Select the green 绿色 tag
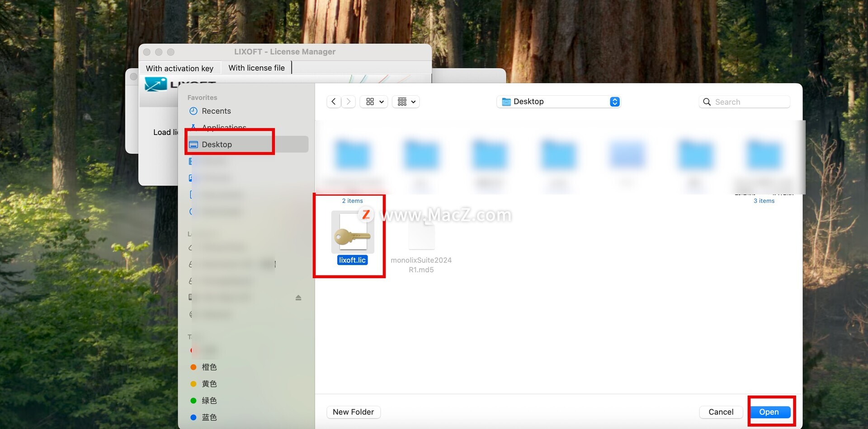Viewport: 868px width, 429px height. pos(208,401)
